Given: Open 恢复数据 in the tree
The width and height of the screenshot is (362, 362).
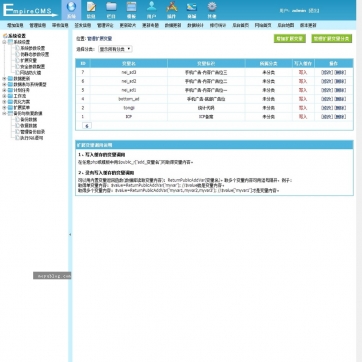Looking at the screenshot, I should point(29,126).
